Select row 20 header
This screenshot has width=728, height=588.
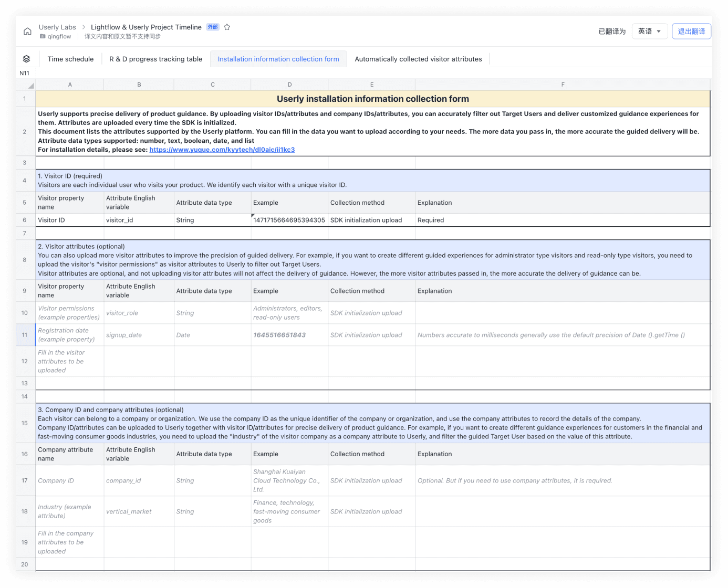coord(25,564)
